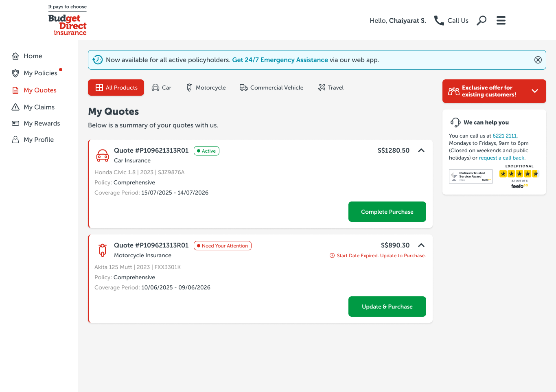Click the Budget Direct Insurance logo
The height and width of the screenshot is (392, 556).
[x=67, y=20]
